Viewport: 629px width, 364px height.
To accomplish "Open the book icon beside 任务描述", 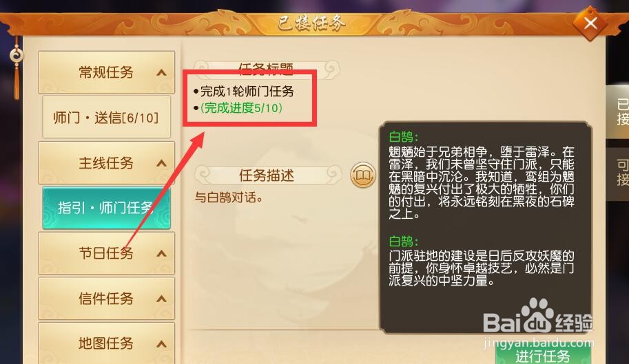I will [363, 175].
